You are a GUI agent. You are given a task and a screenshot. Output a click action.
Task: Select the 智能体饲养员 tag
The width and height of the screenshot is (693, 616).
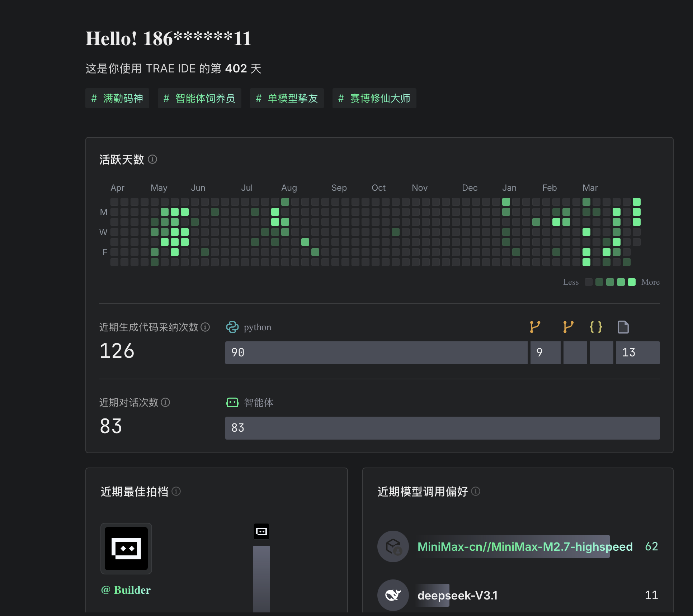tap(199, 98)
